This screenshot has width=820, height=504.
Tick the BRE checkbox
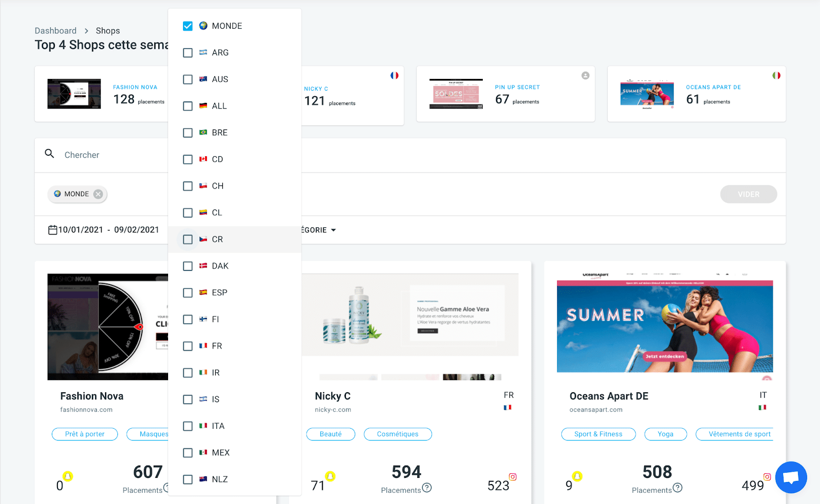pyautogui.click(x=188, y=133)
